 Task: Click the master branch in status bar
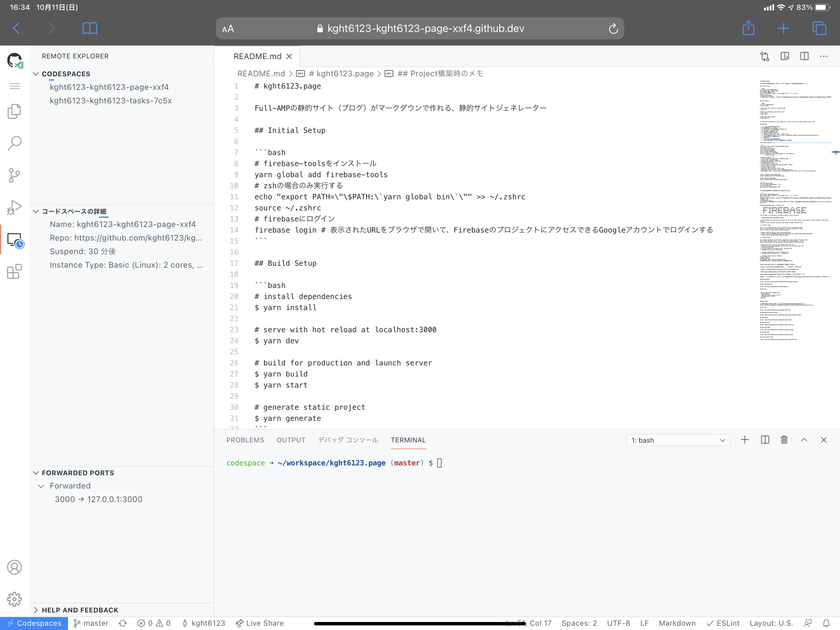(91, 623)
